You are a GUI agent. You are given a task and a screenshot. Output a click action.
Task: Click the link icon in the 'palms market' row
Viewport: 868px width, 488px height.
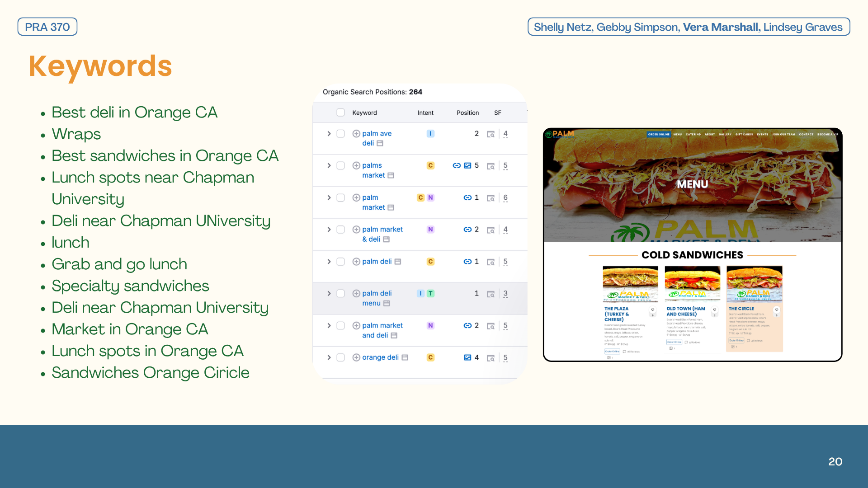(x=457, y=166)
